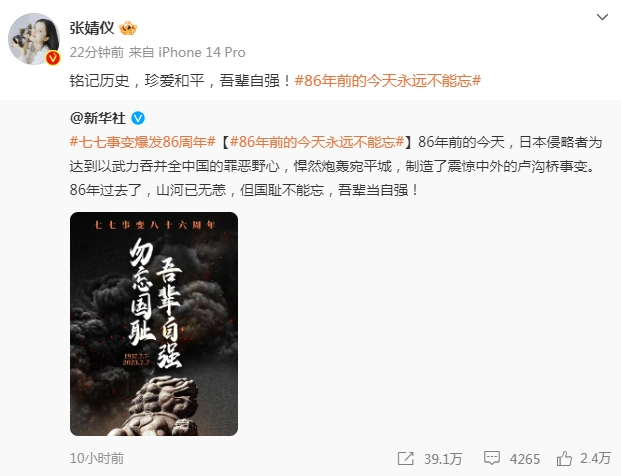Image resolution: width=621 pixels, height=476 pixels.
Task: Click the 39.1万 repost count
Action: (x=443, y=459)
